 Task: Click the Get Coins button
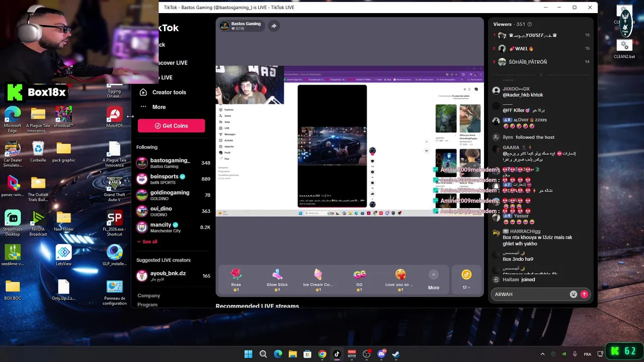click(171, 126)
